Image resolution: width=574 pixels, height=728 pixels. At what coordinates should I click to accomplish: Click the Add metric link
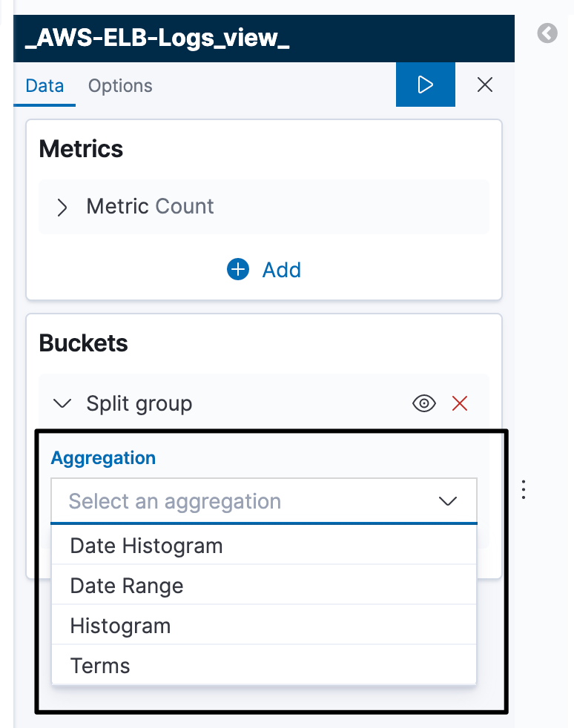(281, 270)
